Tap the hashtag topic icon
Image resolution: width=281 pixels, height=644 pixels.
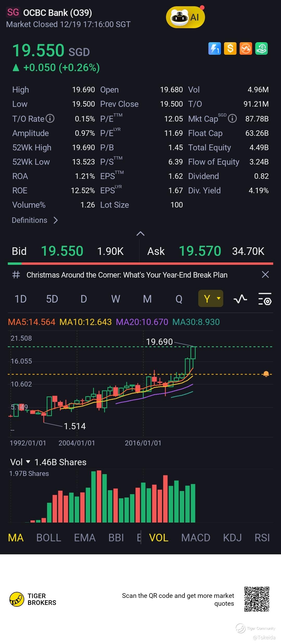pyautogui.click(x=16, y=275)
